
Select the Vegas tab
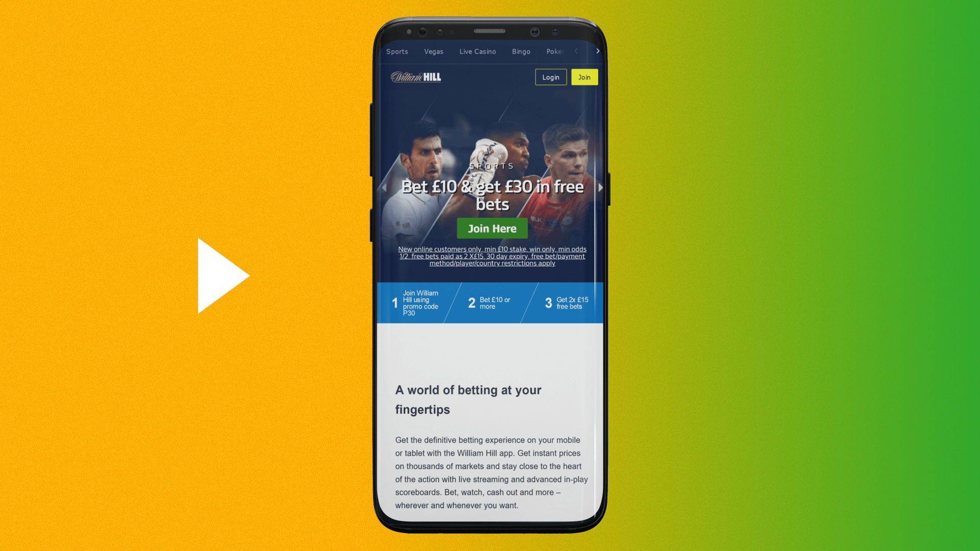(x=433, y=51)
